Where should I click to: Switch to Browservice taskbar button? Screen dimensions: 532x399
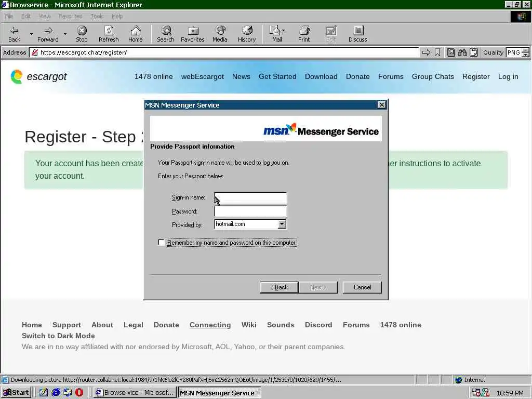(135, 392)
